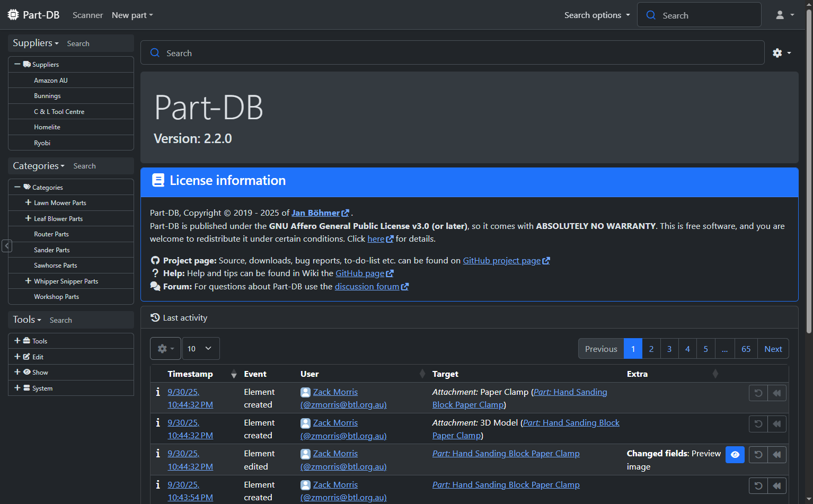This screenshot has height=504, width=813.
Task: Click the info icon of 3D Model attachment row
Action: tap(158, 423)
